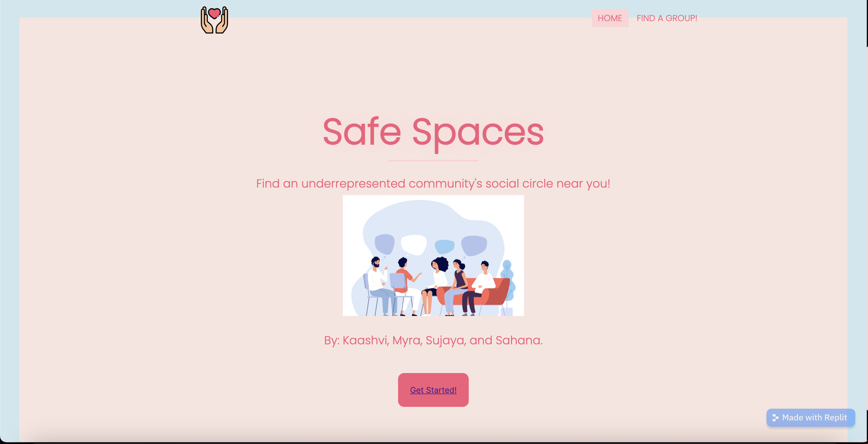
Task: Go to the FIND A GROUP! page
Action: tap(667, 18)
